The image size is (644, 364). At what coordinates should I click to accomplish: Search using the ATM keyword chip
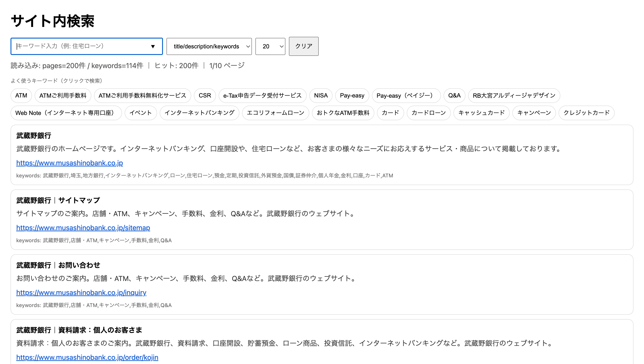pos(21,95)
